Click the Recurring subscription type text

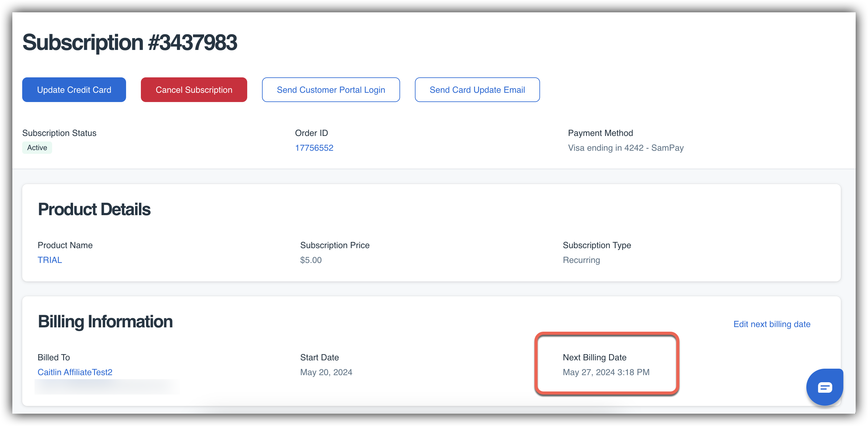tap(581, 260)
